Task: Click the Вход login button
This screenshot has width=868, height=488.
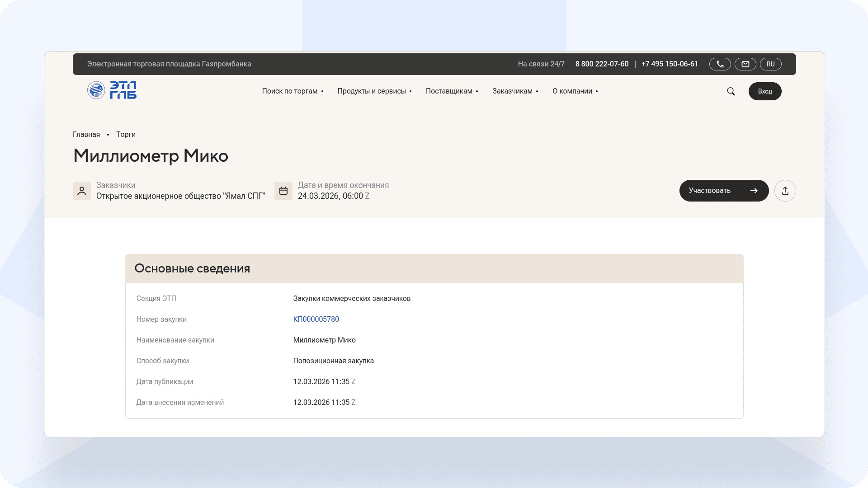Action: coord(765,91)
